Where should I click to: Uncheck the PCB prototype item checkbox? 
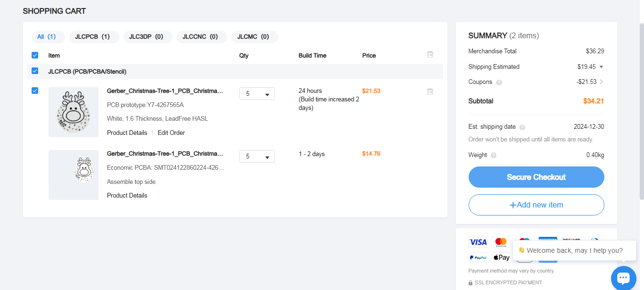(35, 91)
